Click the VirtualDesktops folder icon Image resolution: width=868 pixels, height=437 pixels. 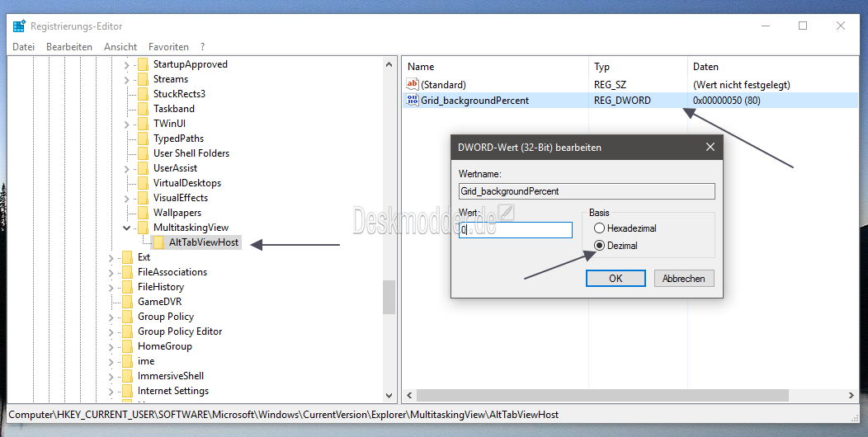pos(143,183)
